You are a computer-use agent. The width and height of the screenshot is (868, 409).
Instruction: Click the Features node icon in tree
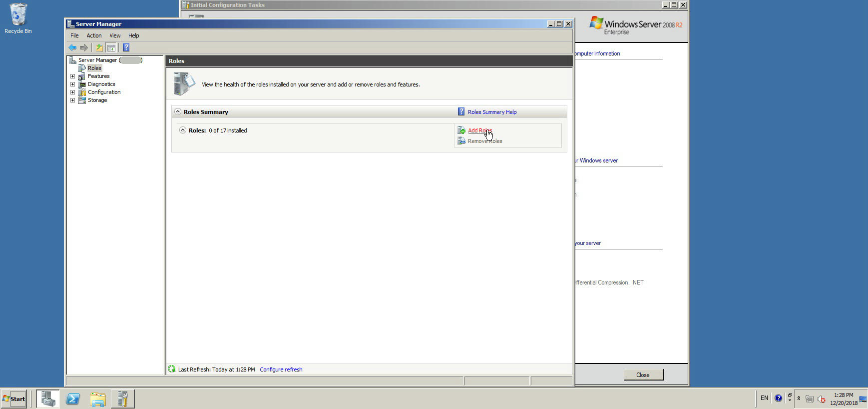coord(81,76)
